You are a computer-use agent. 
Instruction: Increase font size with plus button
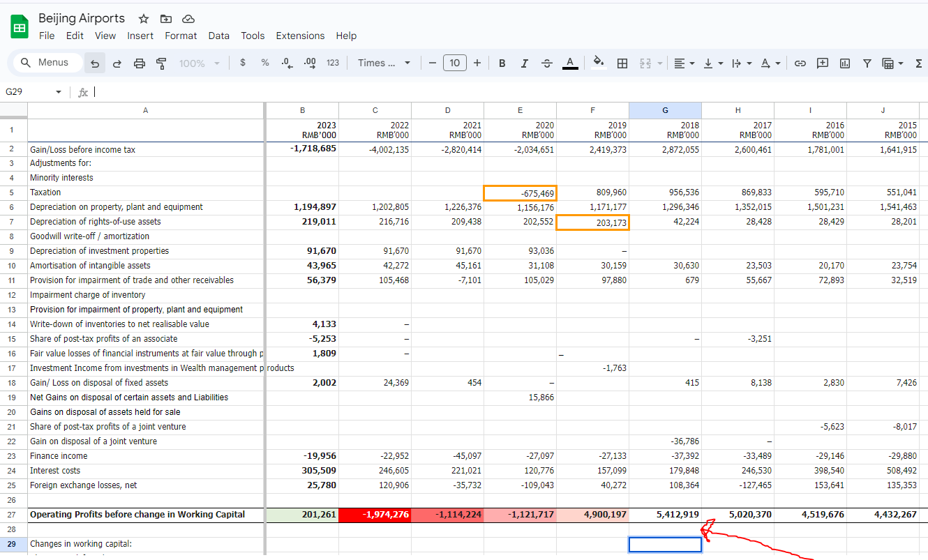tap(477, 63)
